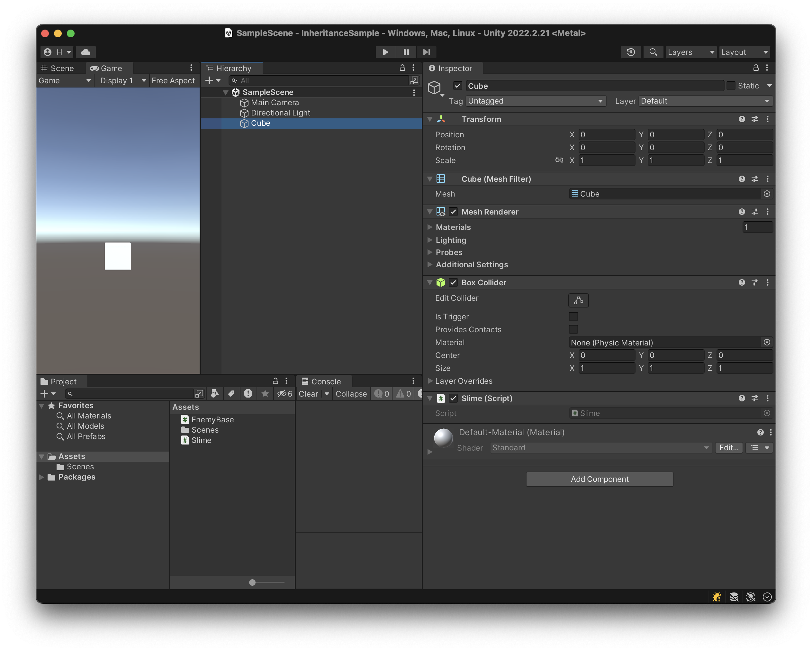Disable the Mesh Renderer component checkbox
This screenshot has height=651, width=812.
click(453, 212)
